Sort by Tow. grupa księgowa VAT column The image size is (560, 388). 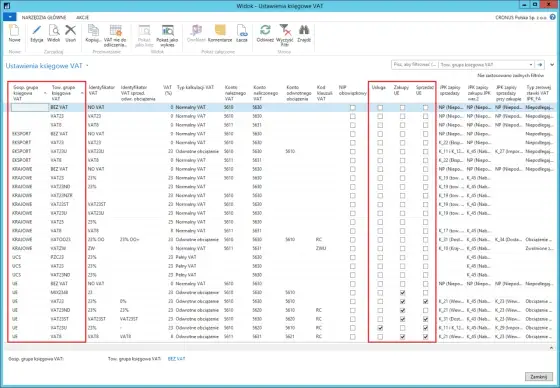click(x=66, y=93)
